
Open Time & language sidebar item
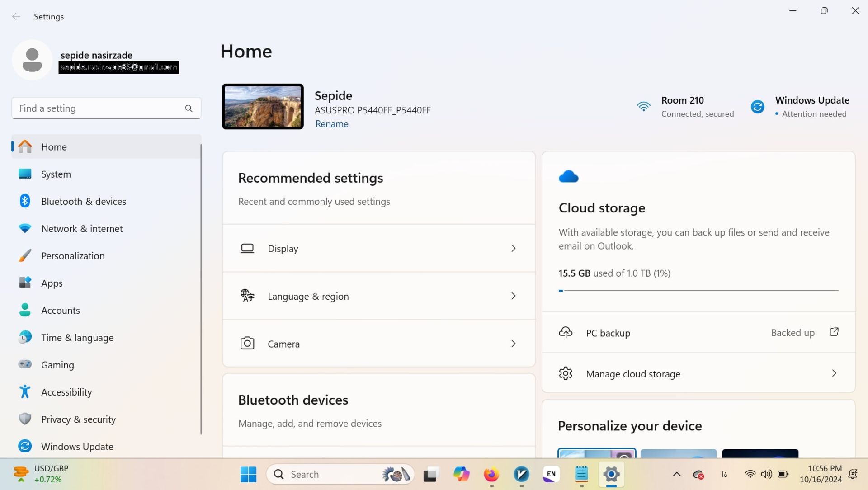click(77, 338)
